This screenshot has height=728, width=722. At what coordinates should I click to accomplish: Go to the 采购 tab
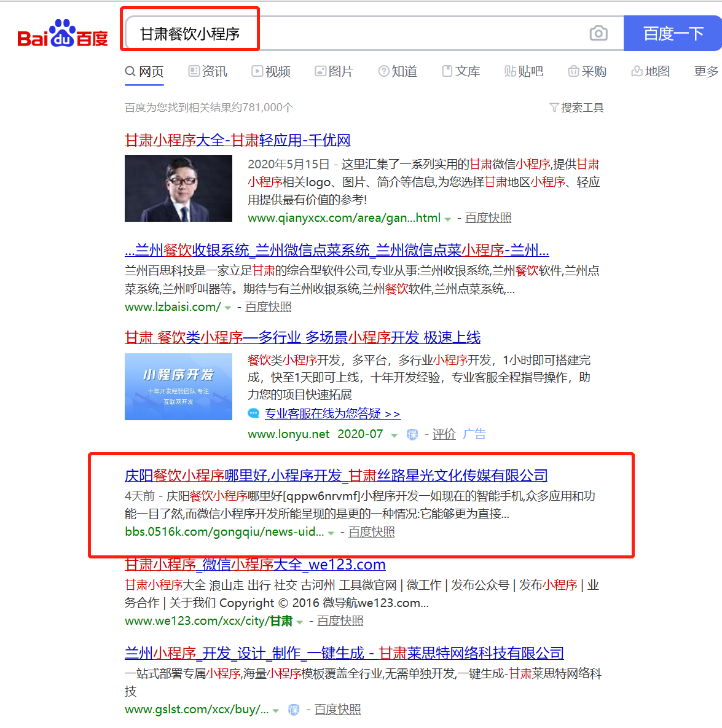pyautogui.click(x=587, y=71)
